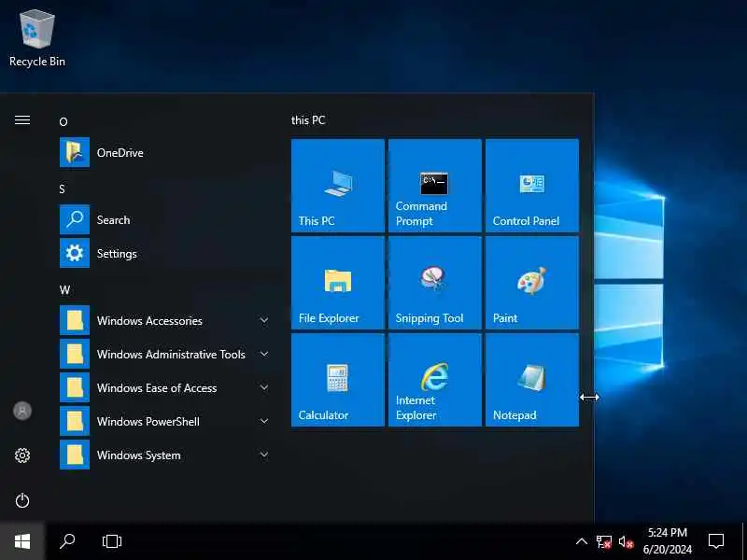Click the letter O section header
The image size is (747, 560).
pyautogui.click(x=63, y=122)
